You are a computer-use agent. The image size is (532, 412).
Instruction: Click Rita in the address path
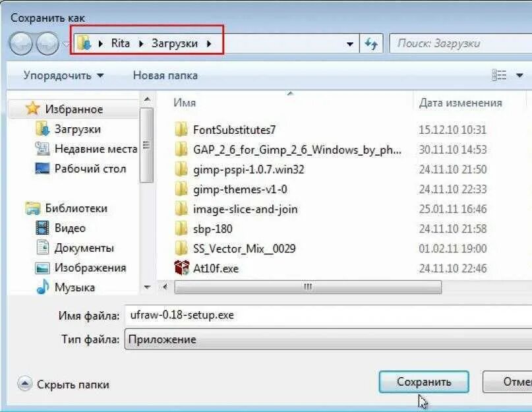[x=121, y=43]
